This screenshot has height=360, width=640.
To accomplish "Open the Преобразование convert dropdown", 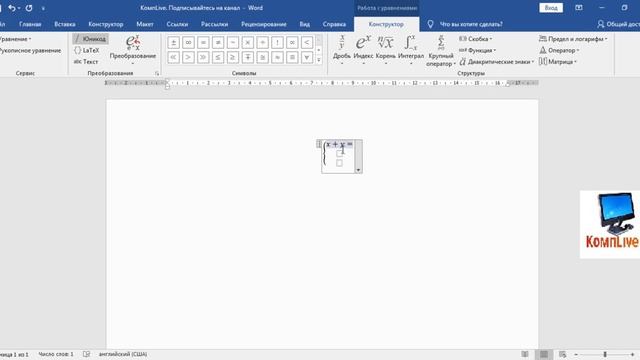I will [133, 51].
